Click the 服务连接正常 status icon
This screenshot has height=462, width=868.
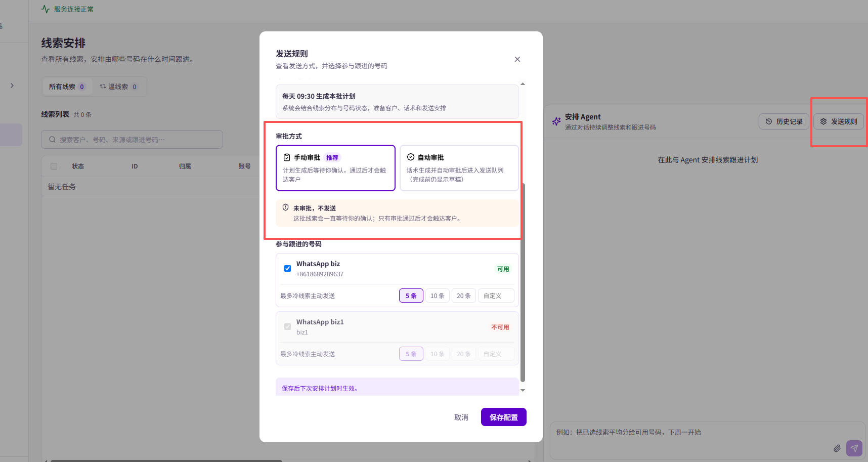pos(46,9)
